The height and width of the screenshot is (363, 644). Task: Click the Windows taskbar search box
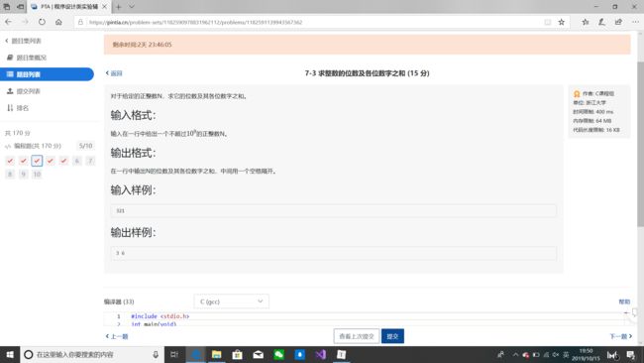pyautogui.click(x=92, y=354)
